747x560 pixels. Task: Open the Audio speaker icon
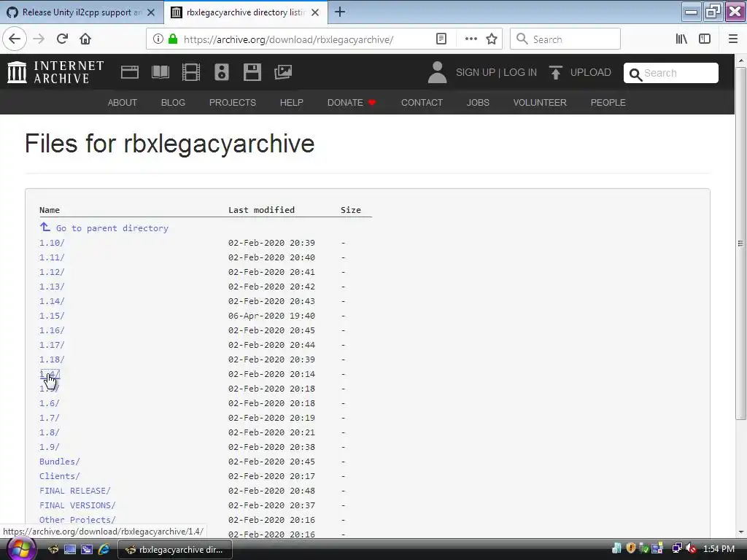(222, 72)
